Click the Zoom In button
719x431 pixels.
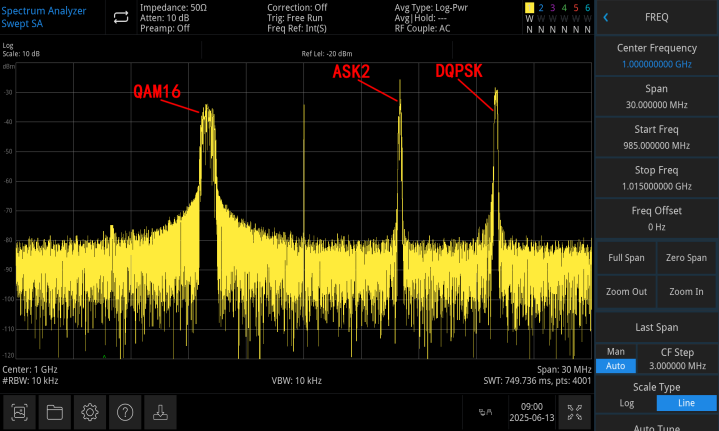(686, 292)
